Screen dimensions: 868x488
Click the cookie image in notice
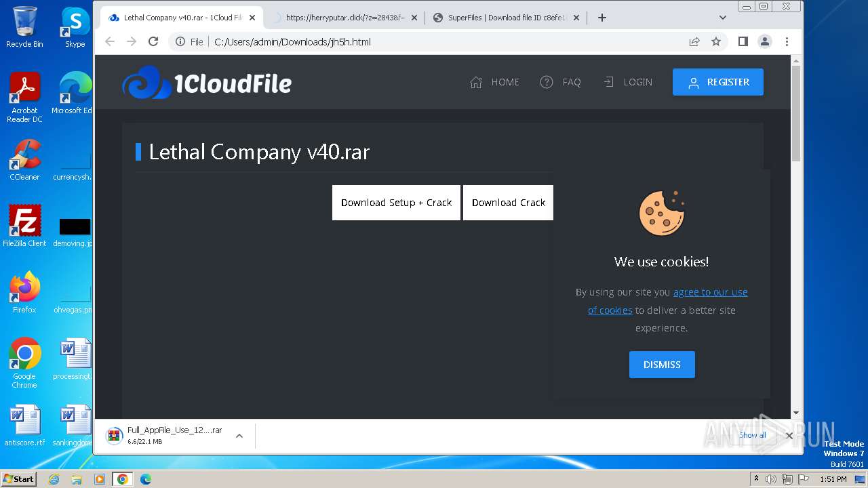pos(662,212)
